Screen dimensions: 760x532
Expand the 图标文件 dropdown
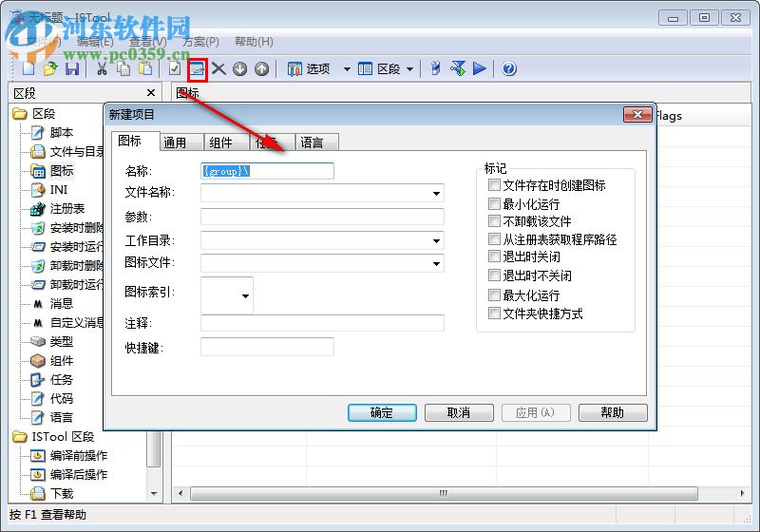pyautogui.click(x=436, y=263)
